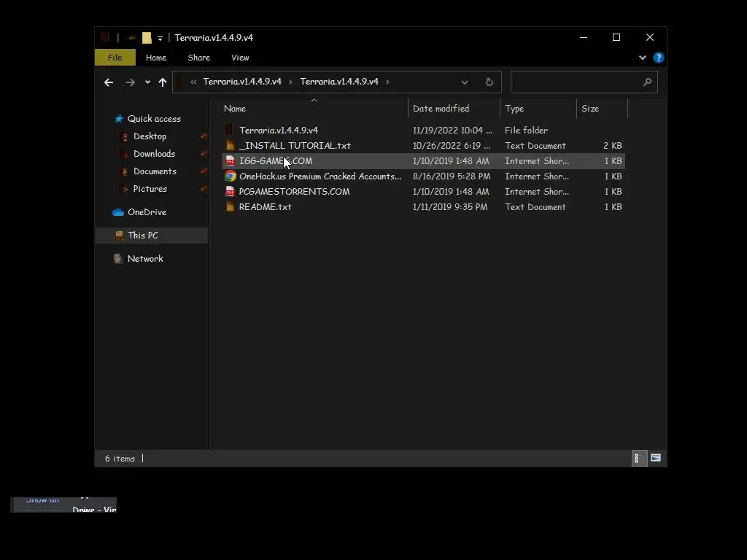Open Quick access in the sidebar
Screen dimensions: 747x560
tap(154, 119)
